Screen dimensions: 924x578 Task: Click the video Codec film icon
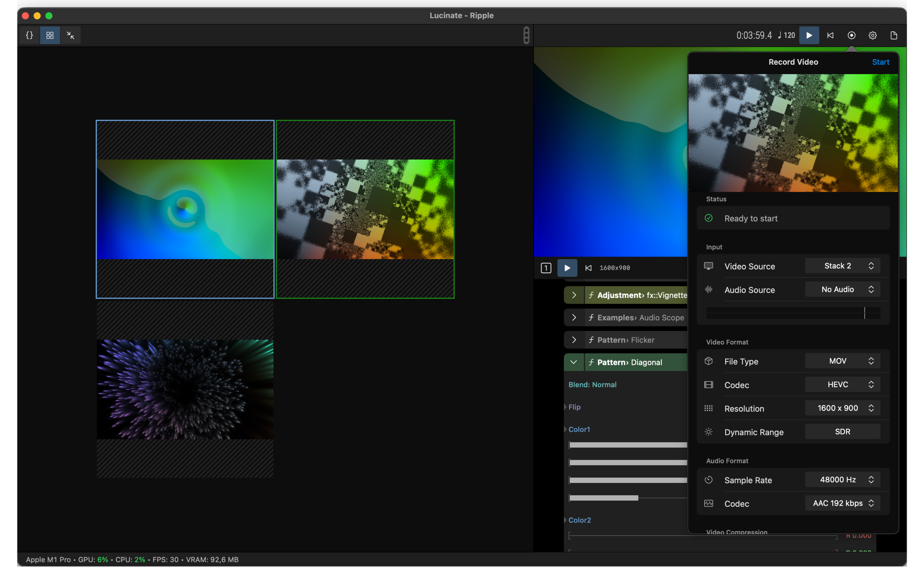[x=709, y=385]
